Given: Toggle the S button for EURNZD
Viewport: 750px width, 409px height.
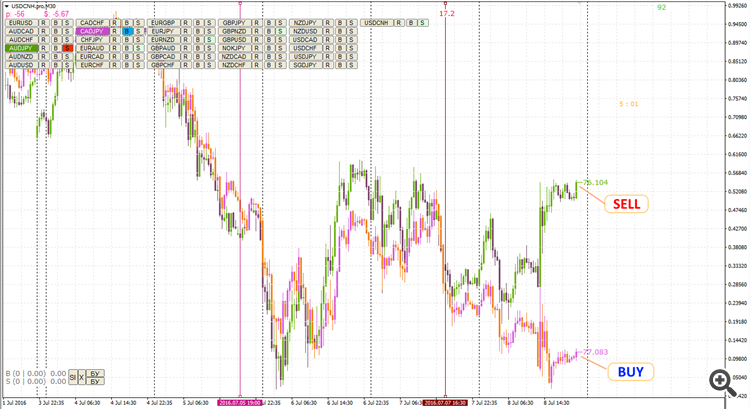Looking at the screenshot, I should click(210, 40).
